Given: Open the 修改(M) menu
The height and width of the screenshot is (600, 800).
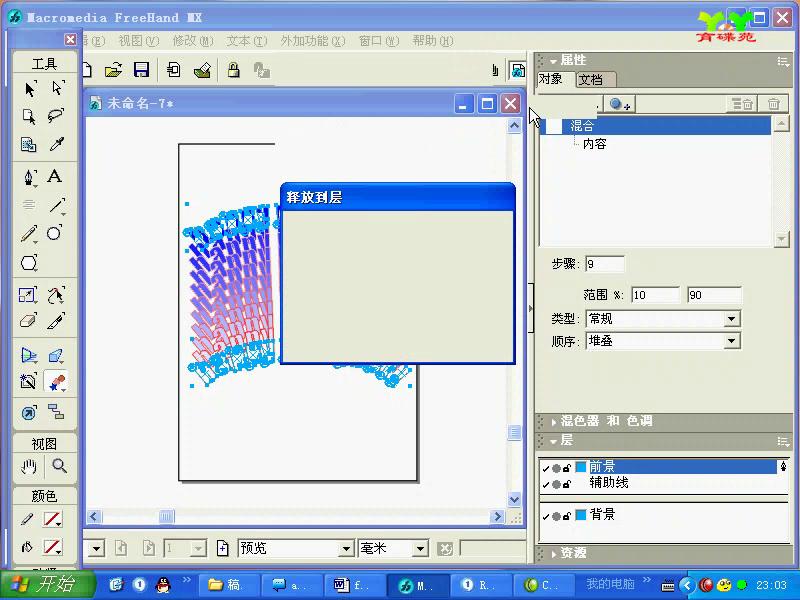Looking at the screenshot, I should pos(193,41).
